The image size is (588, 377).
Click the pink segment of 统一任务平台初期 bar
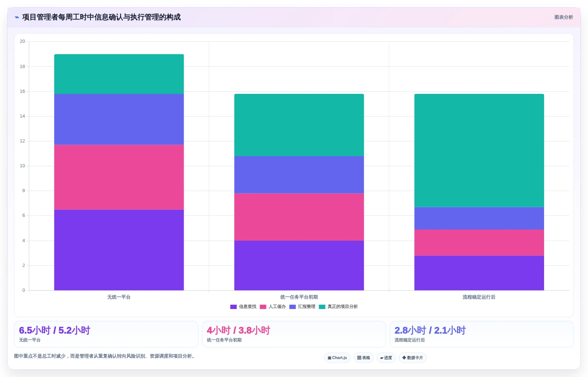[299, 217]
